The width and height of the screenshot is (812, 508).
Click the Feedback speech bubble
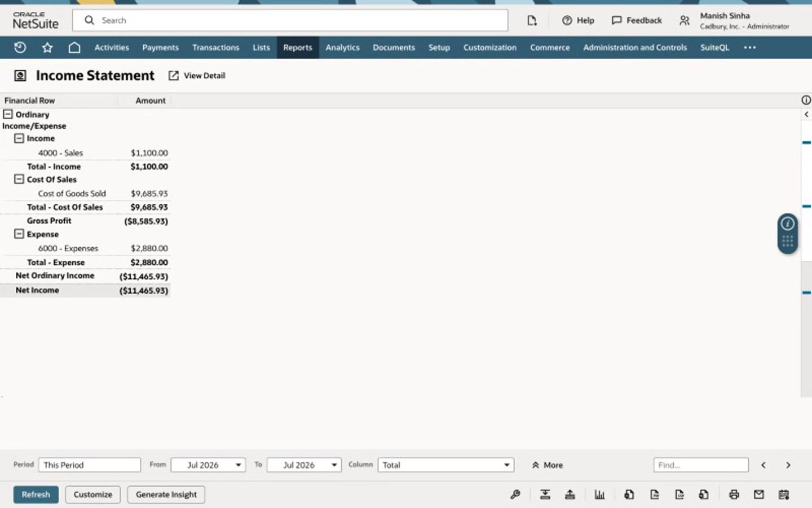616,20
